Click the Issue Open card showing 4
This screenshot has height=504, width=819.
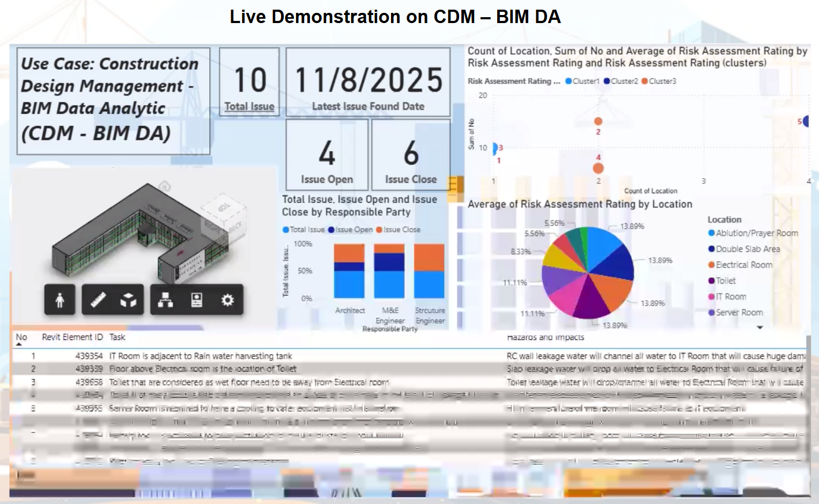click(326, 154)
